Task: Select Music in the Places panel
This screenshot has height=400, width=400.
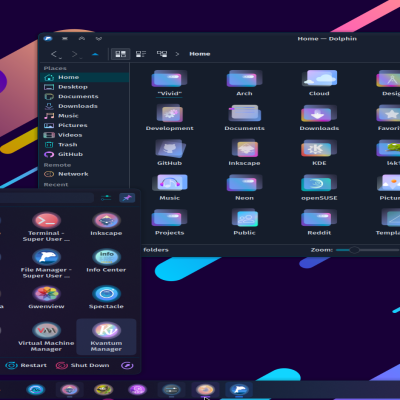Action: point(85,116)
